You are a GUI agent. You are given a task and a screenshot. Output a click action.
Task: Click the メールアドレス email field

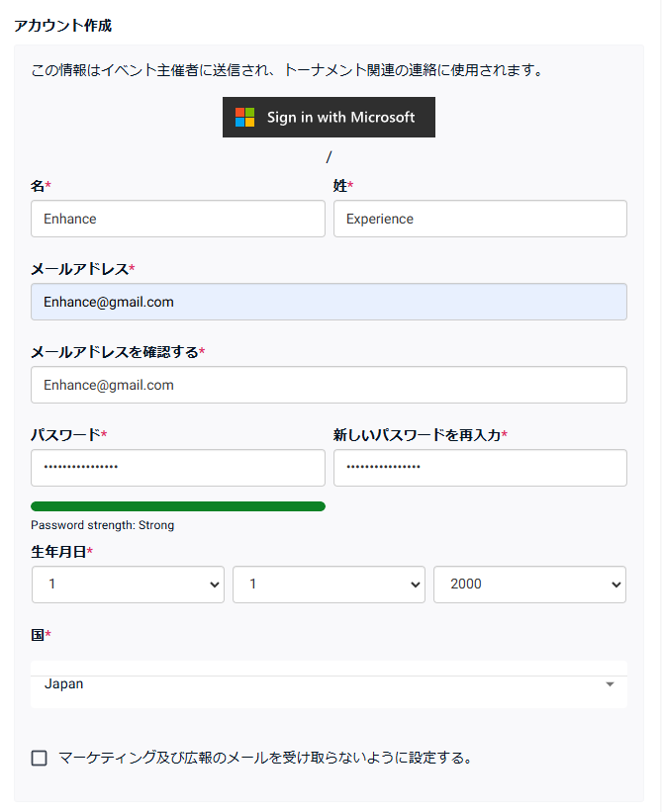[x=329, y=302]
